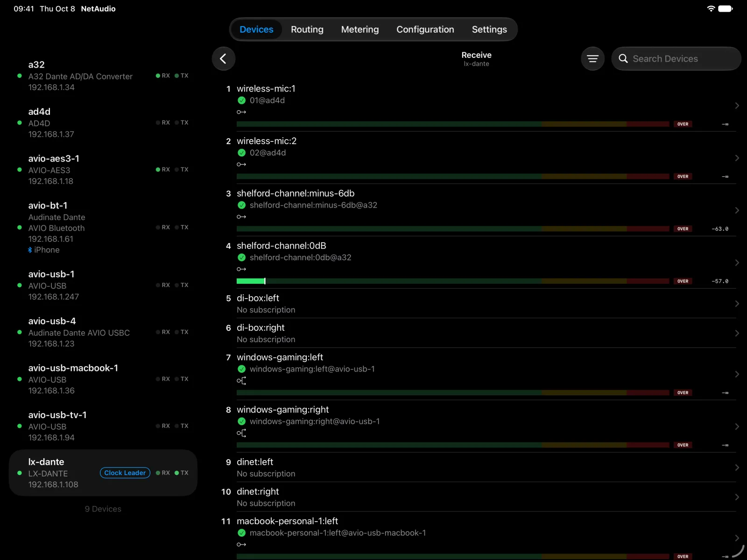Expand wireless-mic:2 channel chevron
The height and width of the screenshot is (560, 747).
click(x=737, y=158)
